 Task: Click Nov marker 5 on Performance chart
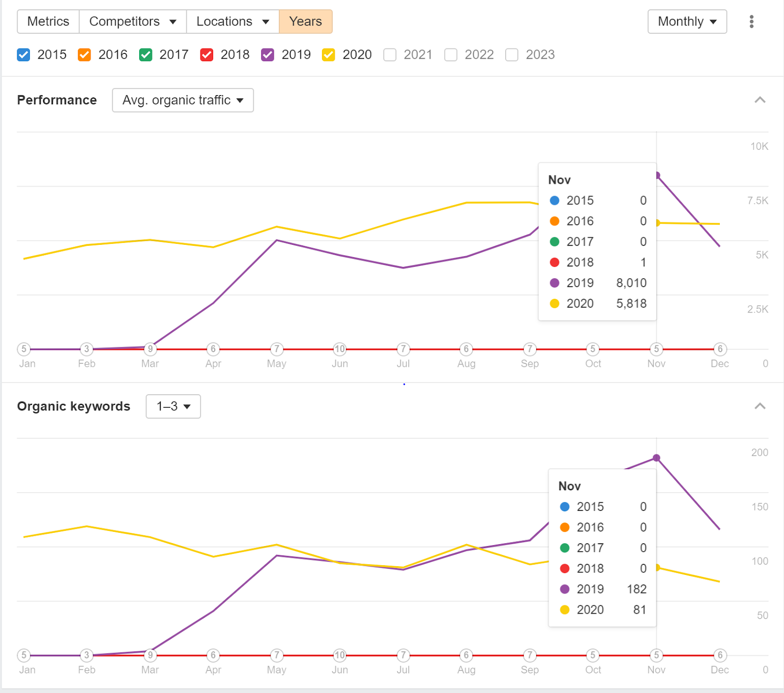pos(657,349)
